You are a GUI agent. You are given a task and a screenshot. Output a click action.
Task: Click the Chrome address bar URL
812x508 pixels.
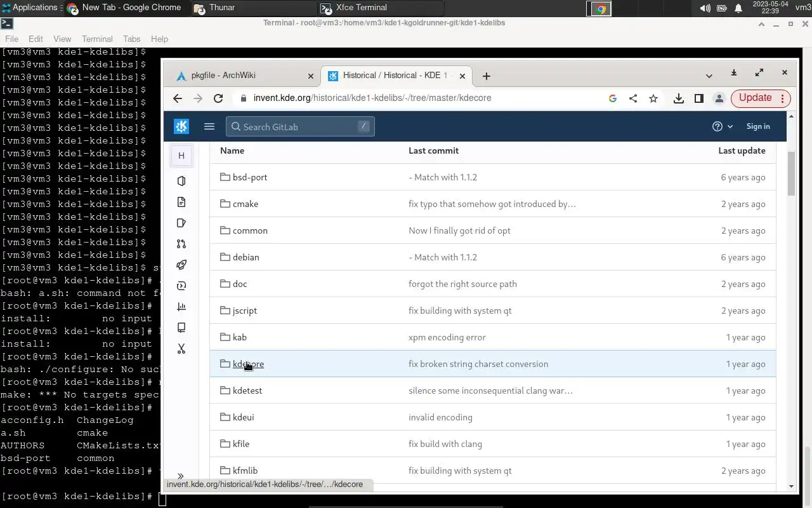click(372, 98)
